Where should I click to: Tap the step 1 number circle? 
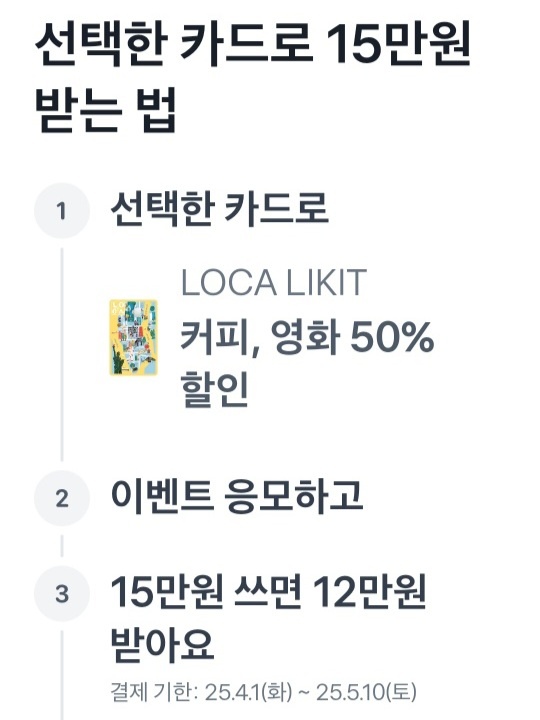click(x=62, y=211)
